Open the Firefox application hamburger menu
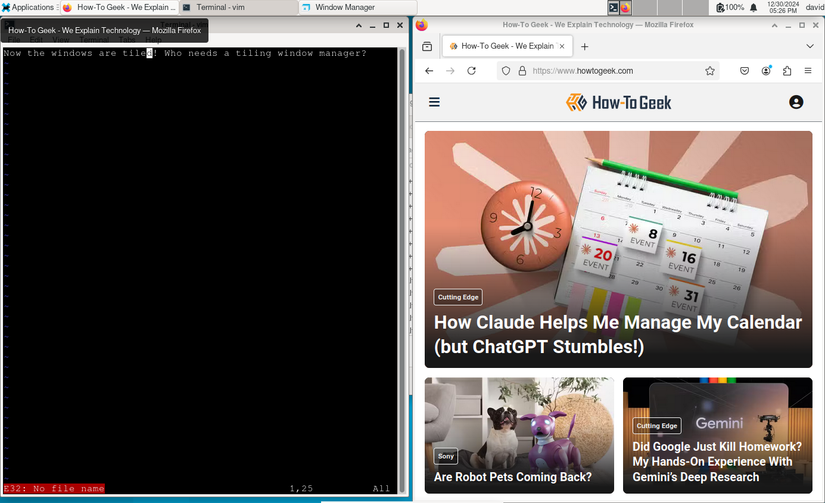This screenshot has width=825, height=503. [808, 71]
